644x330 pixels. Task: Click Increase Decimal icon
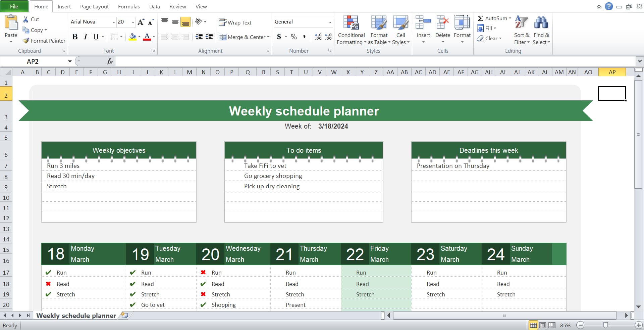tap(318, 37)
